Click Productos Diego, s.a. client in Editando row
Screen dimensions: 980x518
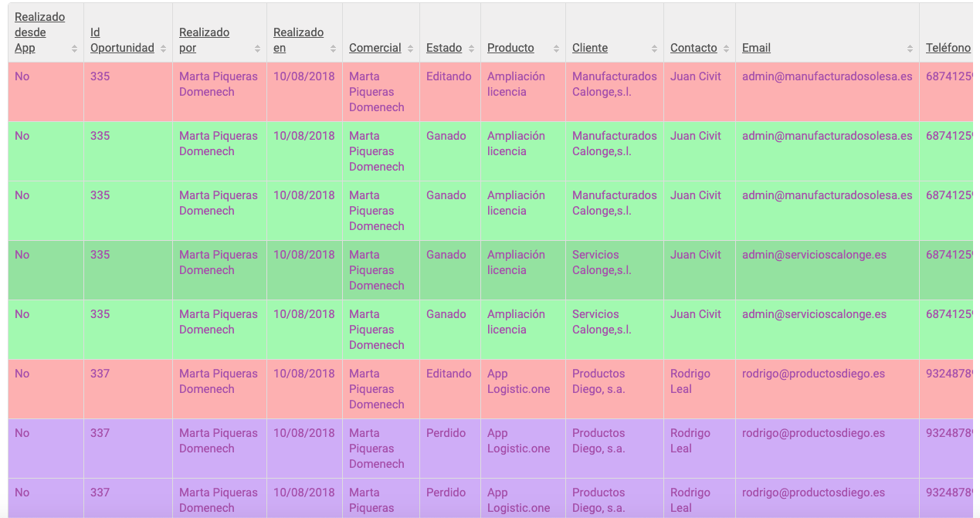[599, 381]
